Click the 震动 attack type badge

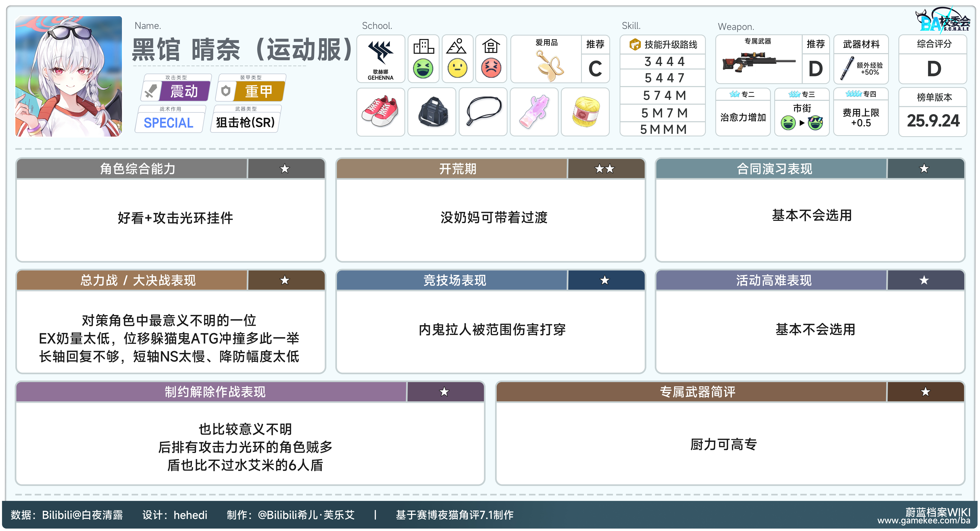[184, 91]
